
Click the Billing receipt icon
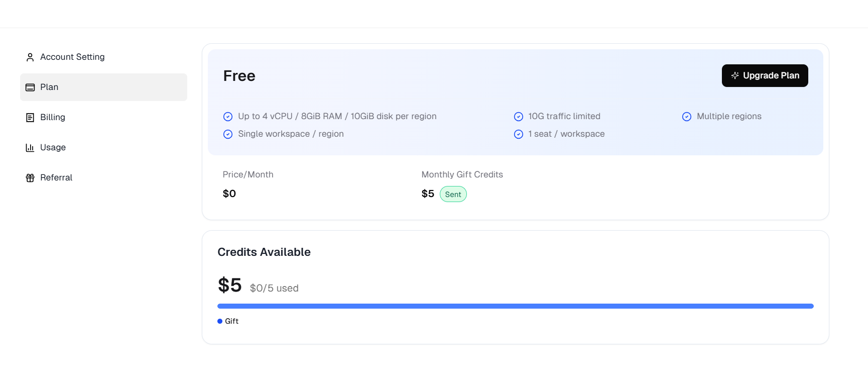point(30,118)
